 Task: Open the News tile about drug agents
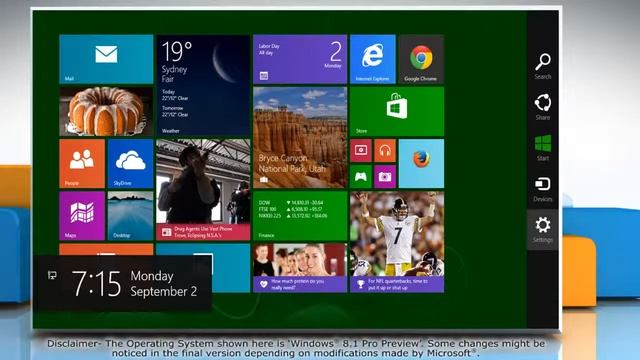(203, 190)
